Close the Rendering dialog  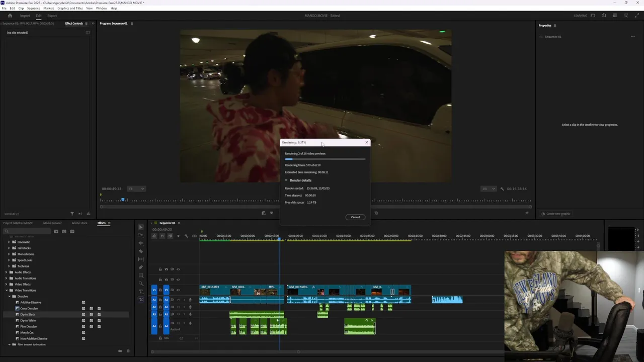click(367, 143)
